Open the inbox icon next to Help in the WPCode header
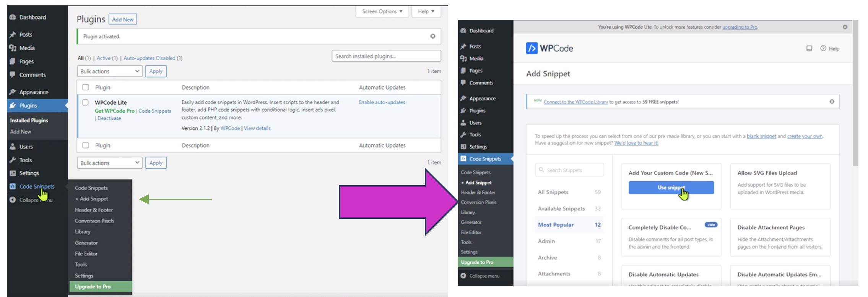Image resolution: width=868 pixels, height=297 pixels. click(x=809, y=48)
